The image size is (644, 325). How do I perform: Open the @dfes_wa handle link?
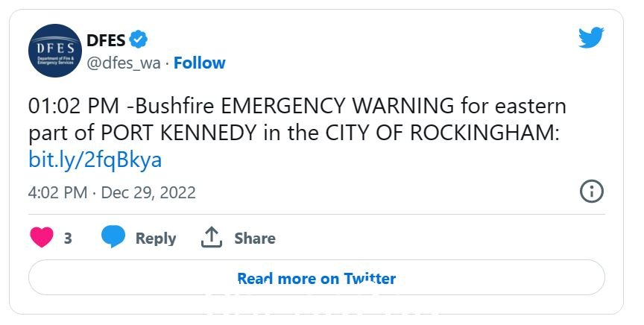124,63
